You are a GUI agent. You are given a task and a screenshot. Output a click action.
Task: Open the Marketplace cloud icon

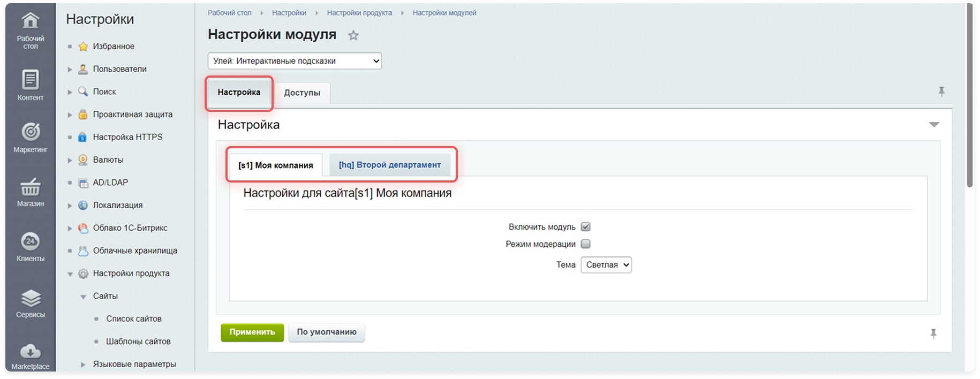click(30, 352)
